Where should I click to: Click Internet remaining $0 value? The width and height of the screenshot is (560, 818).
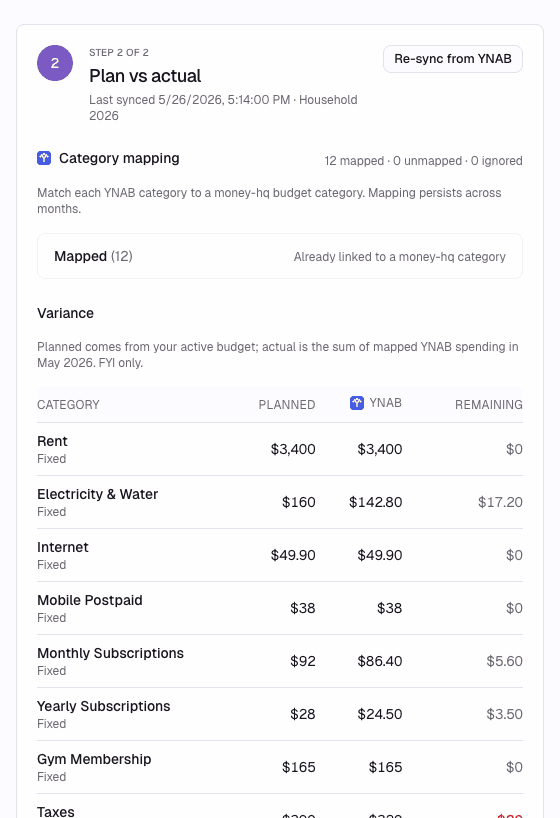click(x=514, y=555)
